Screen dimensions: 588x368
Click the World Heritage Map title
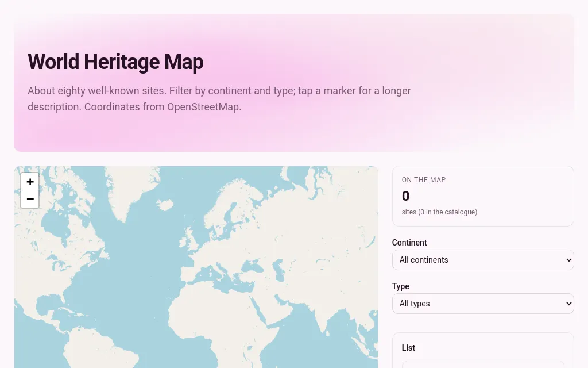115,62
